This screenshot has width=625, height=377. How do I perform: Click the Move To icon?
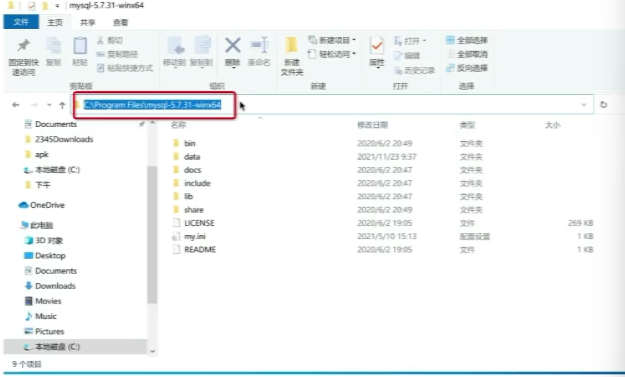(x=175, y=46)
